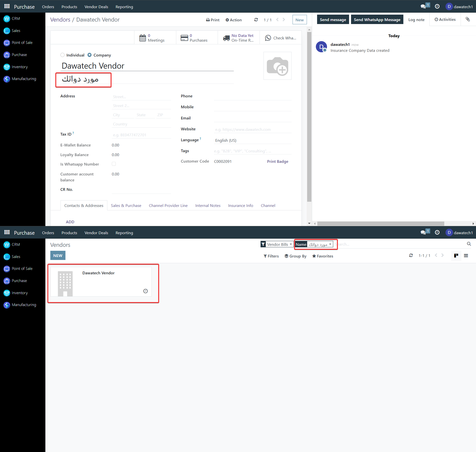476x452 pixels.
Task: Open Check WhatsApp stat button
Action: 281,38
